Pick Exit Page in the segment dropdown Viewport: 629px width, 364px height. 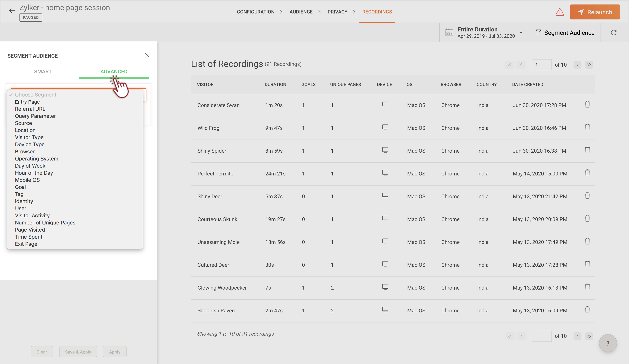coord(26,244)
